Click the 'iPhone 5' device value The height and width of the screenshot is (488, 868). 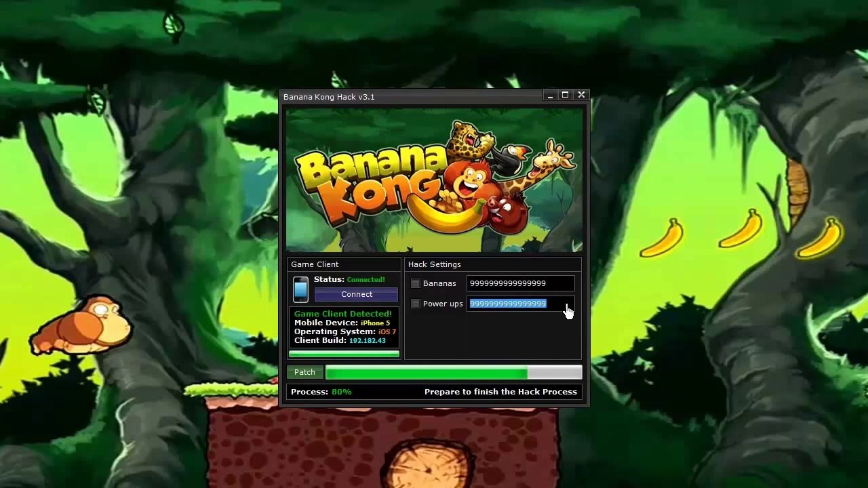375,323
